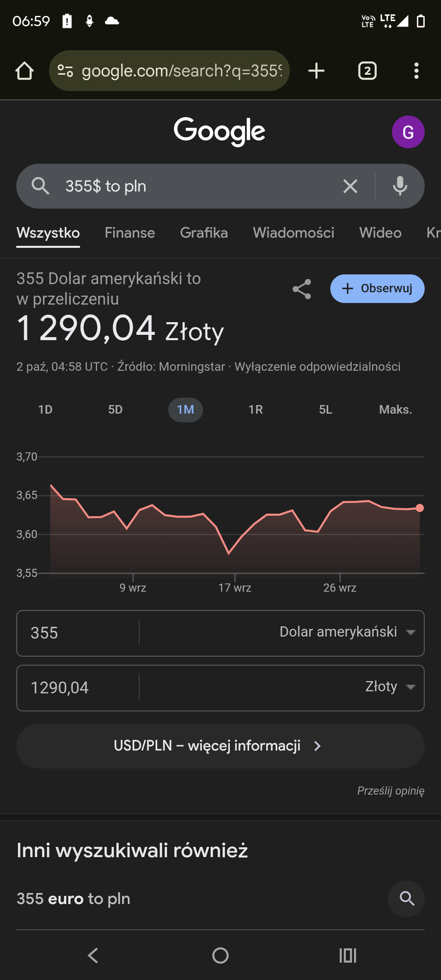Select the 1D chart range

pos(45,410)
